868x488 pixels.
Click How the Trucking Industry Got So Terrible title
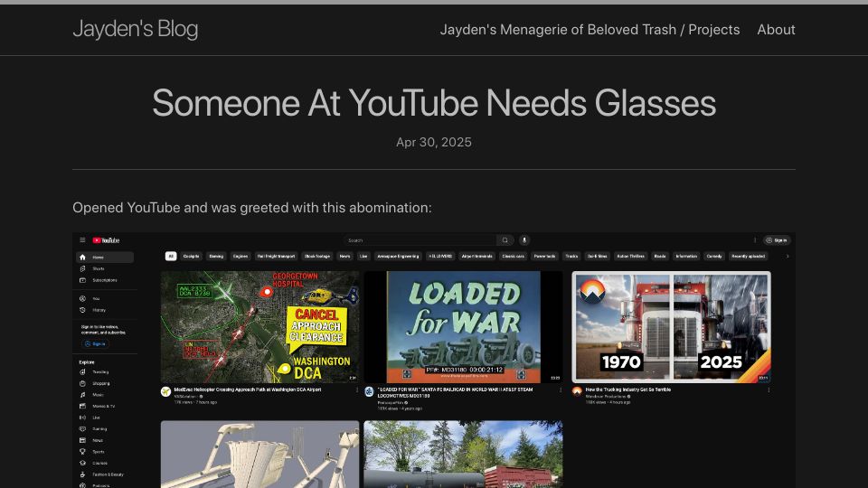tap(627, 389)
